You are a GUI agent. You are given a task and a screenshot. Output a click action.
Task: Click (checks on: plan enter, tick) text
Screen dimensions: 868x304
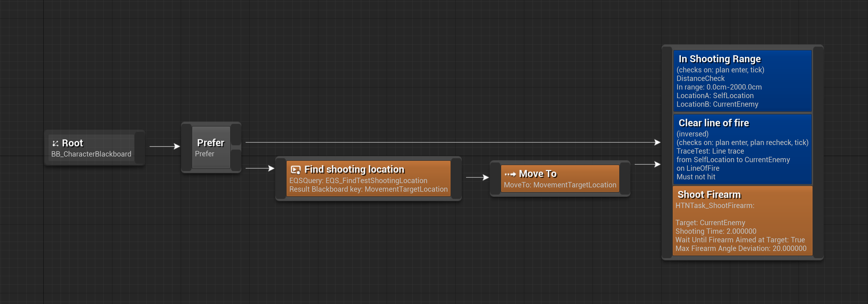[720, 70]
